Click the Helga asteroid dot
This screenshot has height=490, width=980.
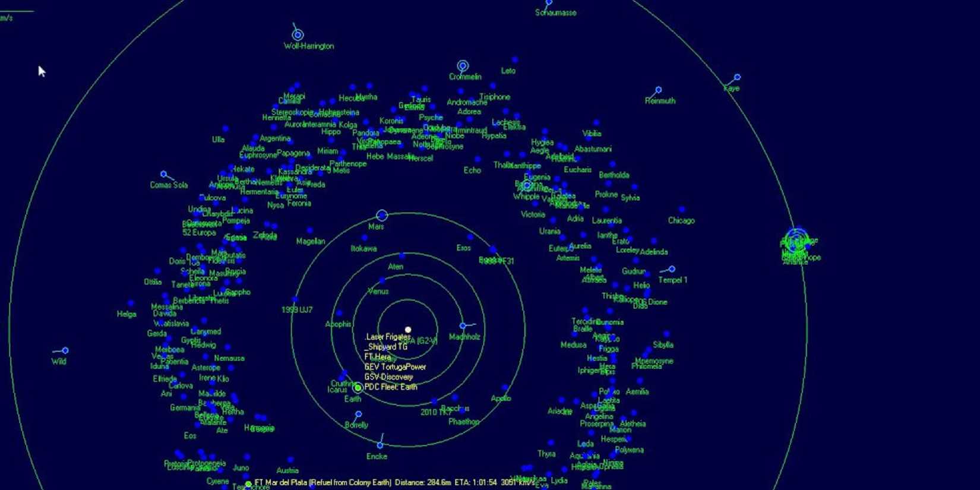point(131,304)
